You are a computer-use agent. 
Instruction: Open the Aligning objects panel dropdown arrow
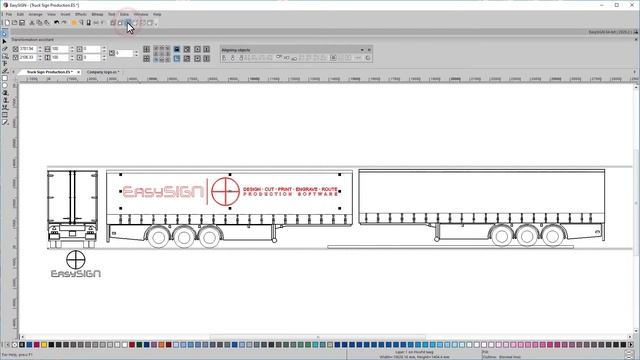(x=362, y=50)
